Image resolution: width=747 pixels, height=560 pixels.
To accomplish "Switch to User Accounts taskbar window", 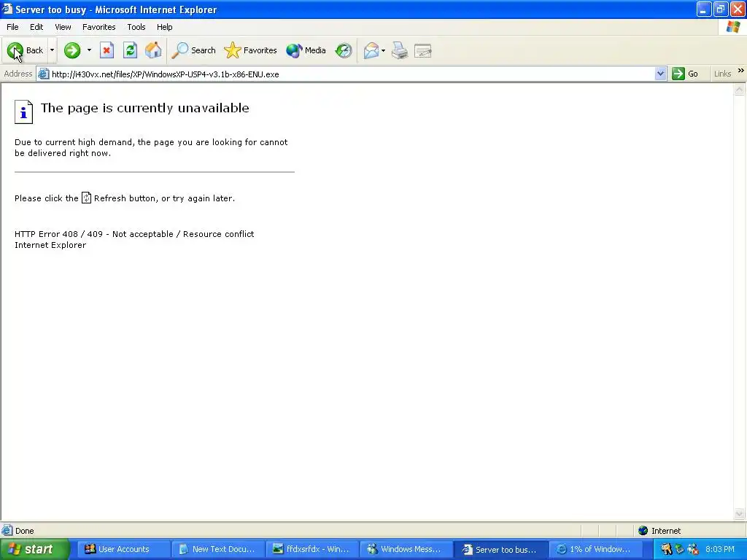I will 123,550.
